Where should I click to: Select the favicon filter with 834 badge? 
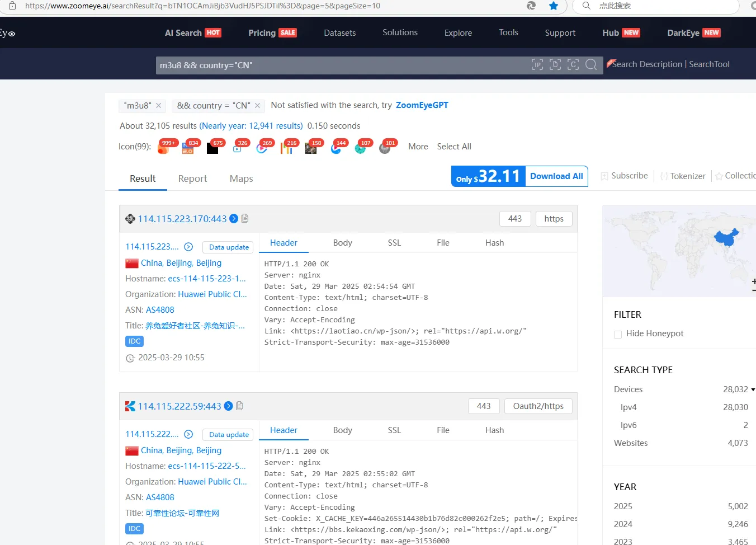coord(188,148)
